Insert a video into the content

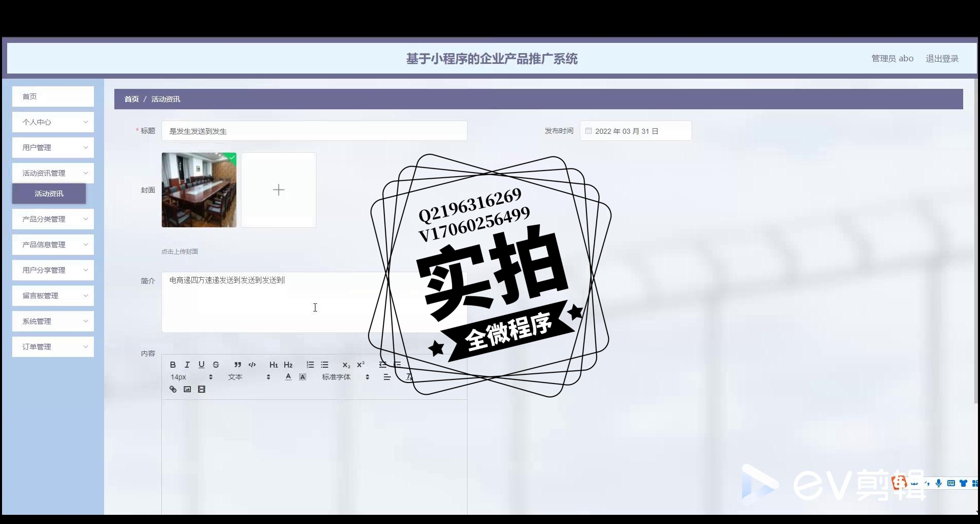pos(202,389)
